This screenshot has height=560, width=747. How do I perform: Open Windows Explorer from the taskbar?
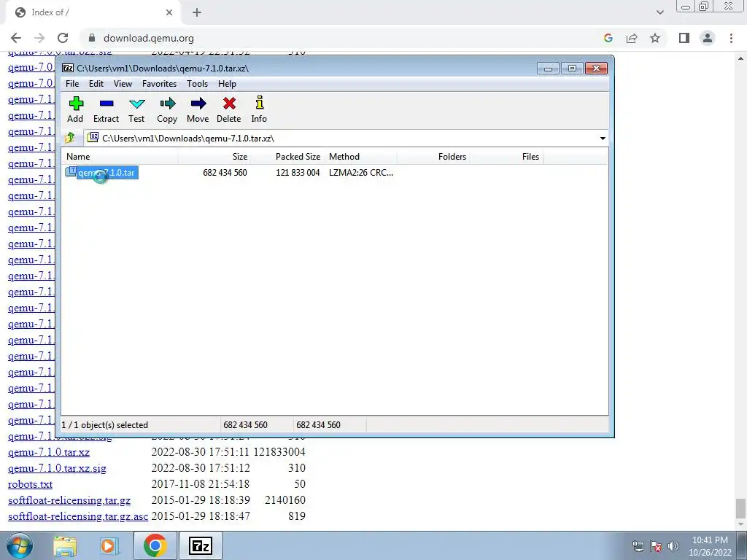point(65,546)
